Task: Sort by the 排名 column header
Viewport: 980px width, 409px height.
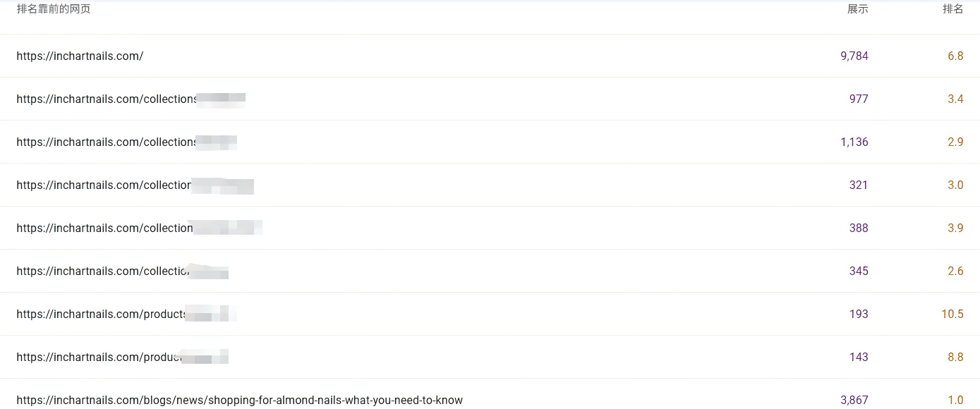Action: [x=952, y=9]
